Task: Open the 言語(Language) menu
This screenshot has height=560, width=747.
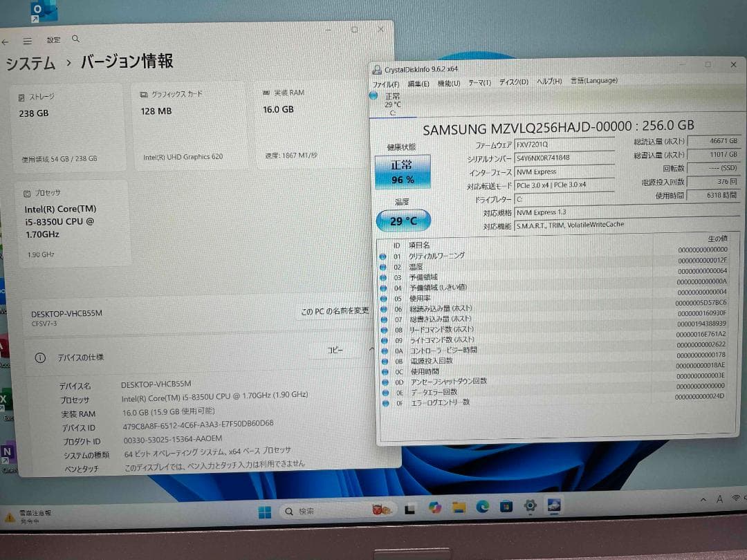Action: tap(593, 80)
